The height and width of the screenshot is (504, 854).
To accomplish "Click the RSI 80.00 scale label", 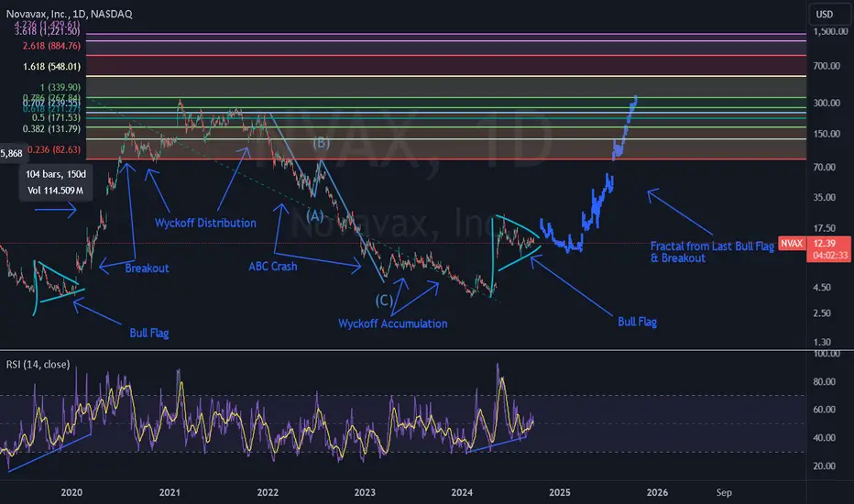I will click(825, 381).
